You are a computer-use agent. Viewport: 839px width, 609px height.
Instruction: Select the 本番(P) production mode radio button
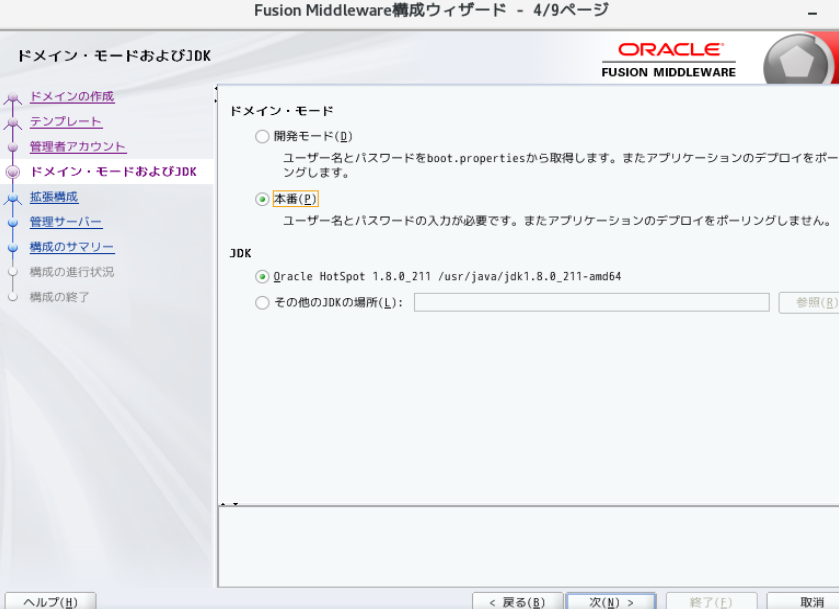pos(262,199)
